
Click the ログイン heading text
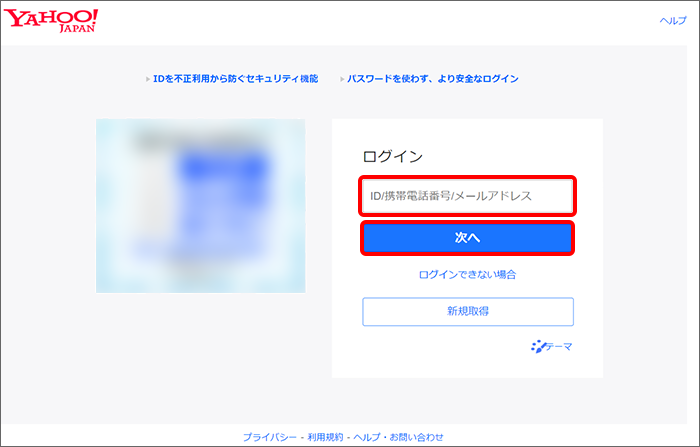pos(393,156)
